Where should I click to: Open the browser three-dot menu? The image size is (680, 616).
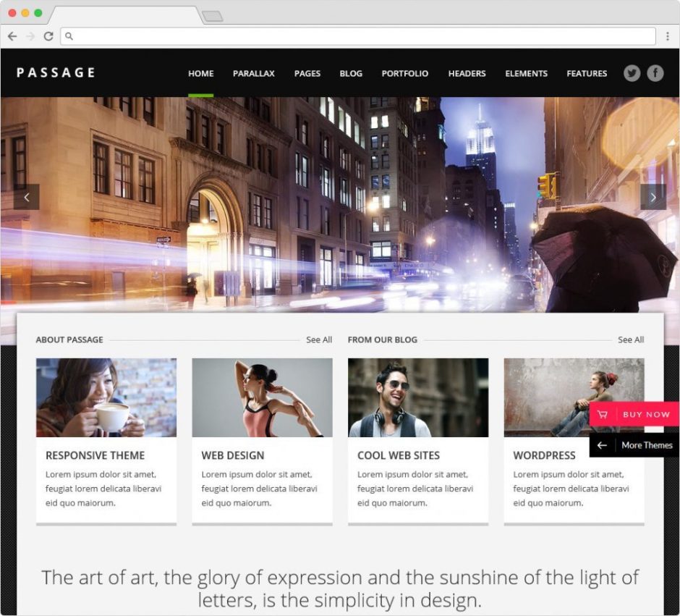(668, 36)
